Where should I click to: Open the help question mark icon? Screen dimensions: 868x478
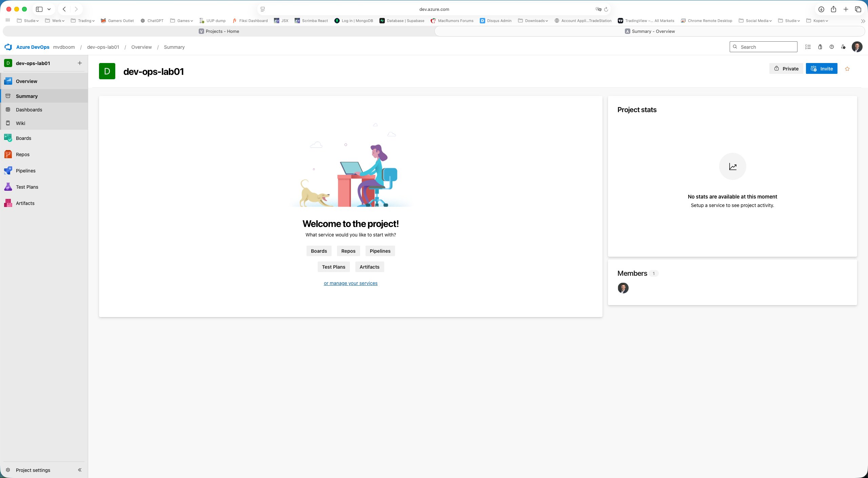[x=831, y=47]
